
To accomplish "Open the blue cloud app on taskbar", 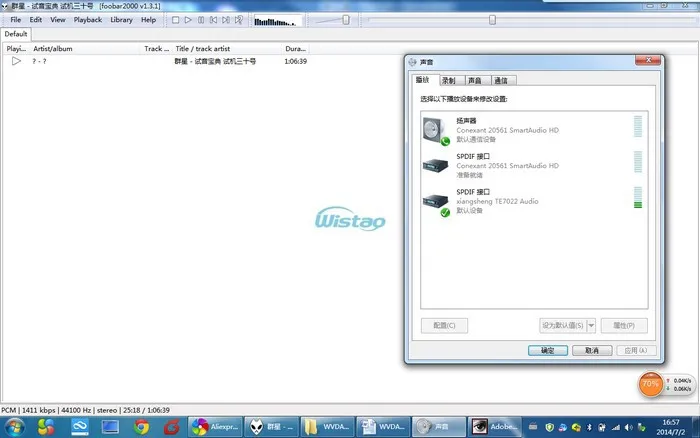I will pyautogui.click(x=80, y=427).
